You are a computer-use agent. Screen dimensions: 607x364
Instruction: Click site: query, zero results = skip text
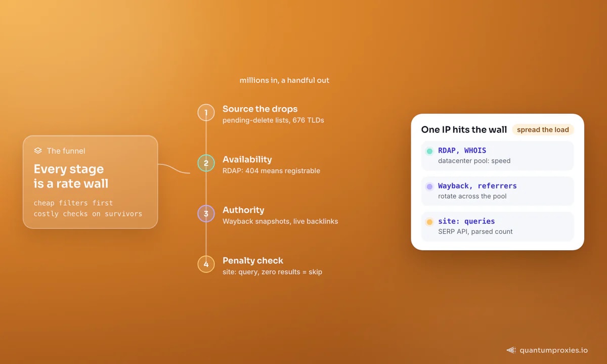pos(272,272)
